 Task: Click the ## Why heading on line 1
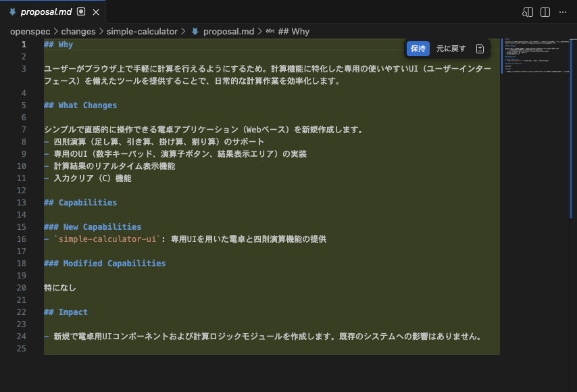pos(59,45)
